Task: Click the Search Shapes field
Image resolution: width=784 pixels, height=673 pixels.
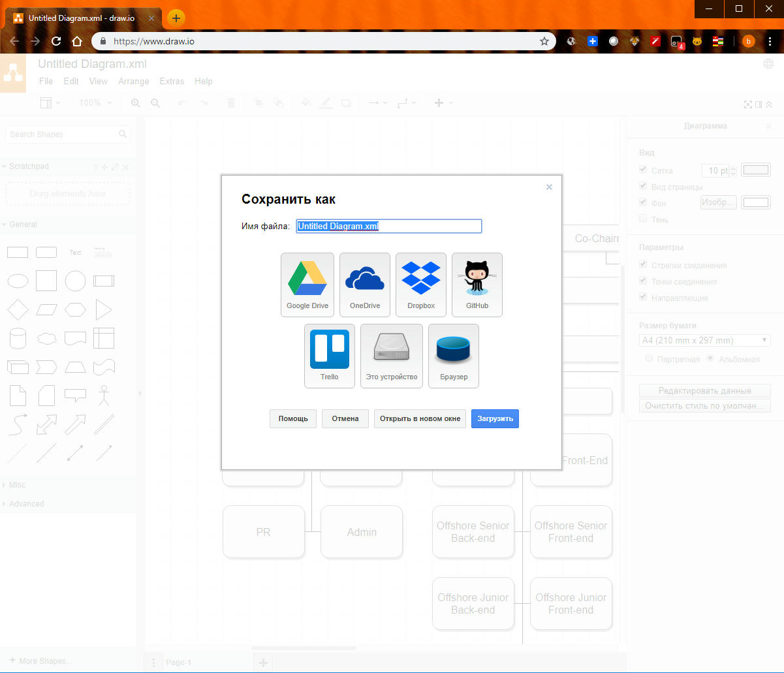Action: [x=68, y=134]
